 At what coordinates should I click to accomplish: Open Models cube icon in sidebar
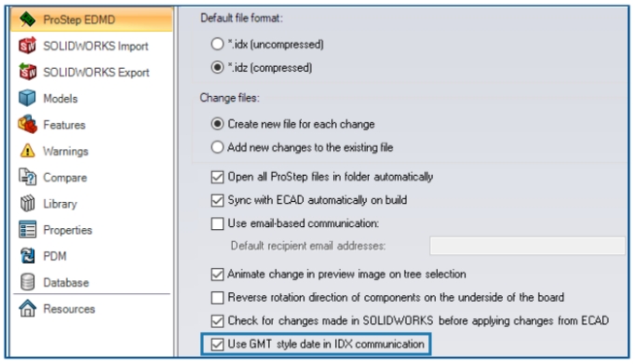click(28, 99)
